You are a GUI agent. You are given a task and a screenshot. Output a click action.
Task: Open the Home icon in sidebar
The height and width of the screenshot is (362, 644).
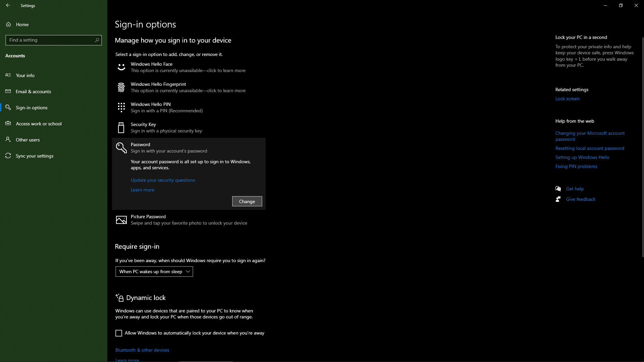[x=8, y=24]
